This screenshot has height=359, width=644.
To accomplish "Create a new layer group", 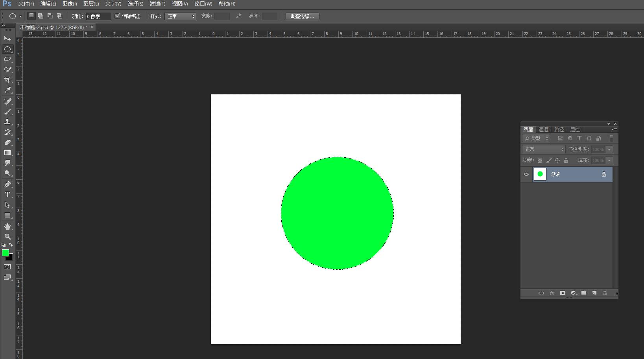I will (584, 293).
